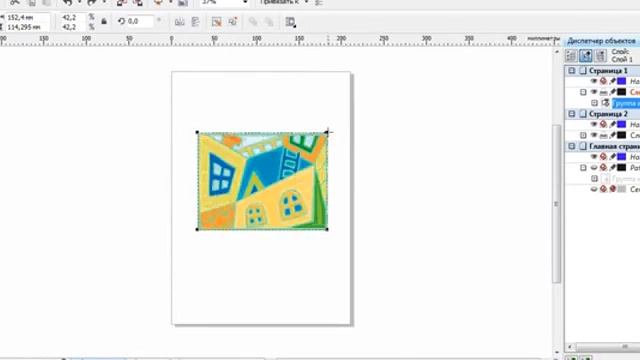Expand the master page black layer
The height and width of the screenshot is (360, 640).
click(x=583, y=168)
